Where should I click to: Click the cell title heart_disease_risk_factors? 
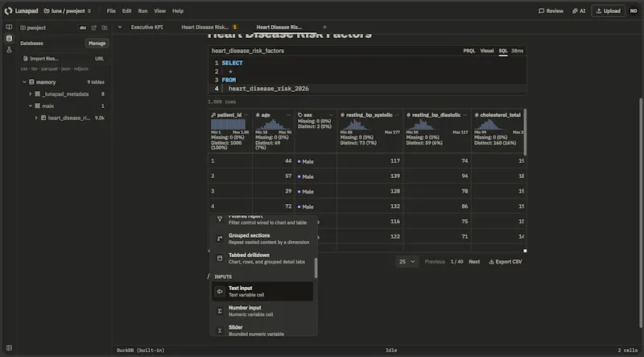(x=248, y=51)
